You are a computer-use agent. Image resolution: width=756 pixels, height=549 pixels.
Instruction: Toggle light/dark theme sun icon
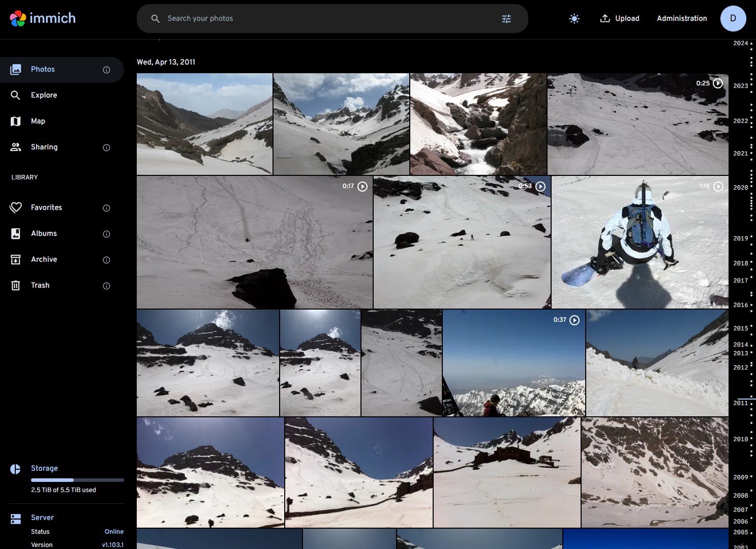point(574,19)
